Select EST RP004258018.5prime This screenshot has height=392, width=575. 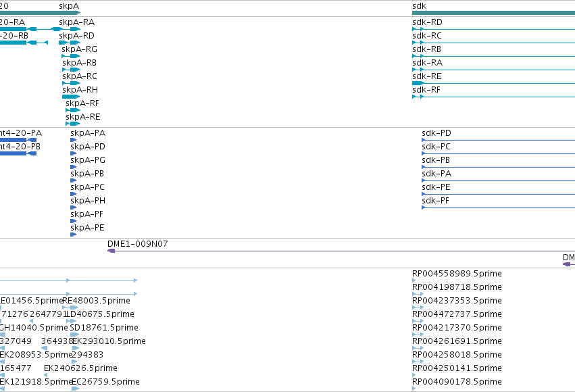[457, 355]
